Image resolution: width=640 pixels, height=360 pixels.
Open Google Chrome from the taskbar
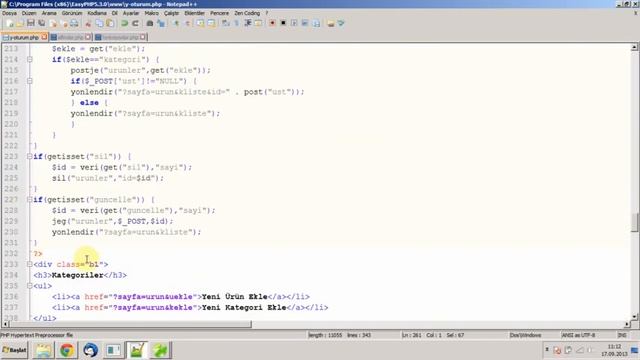coord(67,350)
